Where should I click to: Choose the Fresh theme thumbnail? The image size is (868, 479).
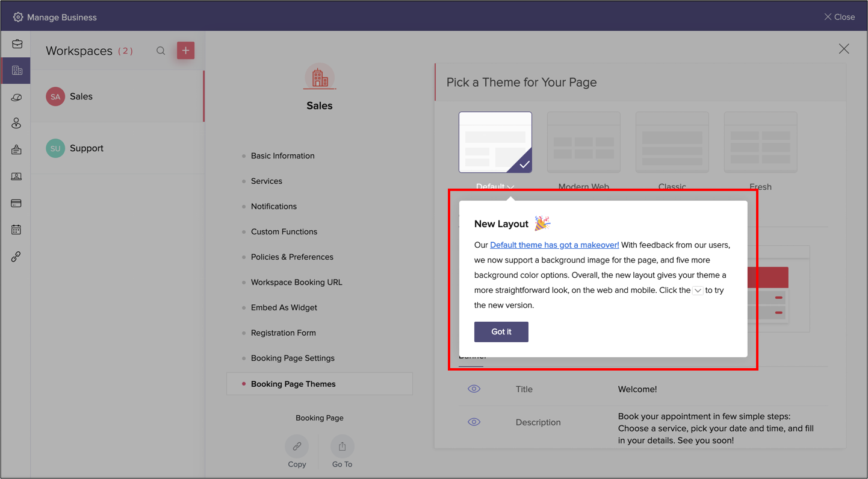(760, 142)
